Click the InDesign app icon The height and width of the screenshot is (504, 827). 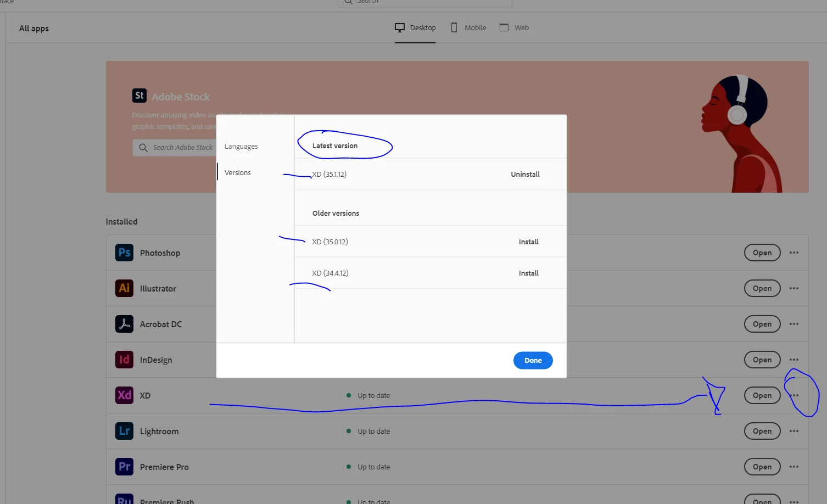point(124,360)
